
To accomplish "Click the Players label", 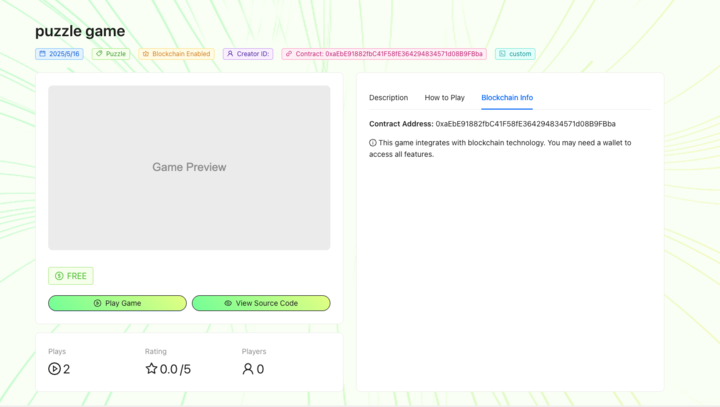I will pos(254,351).
